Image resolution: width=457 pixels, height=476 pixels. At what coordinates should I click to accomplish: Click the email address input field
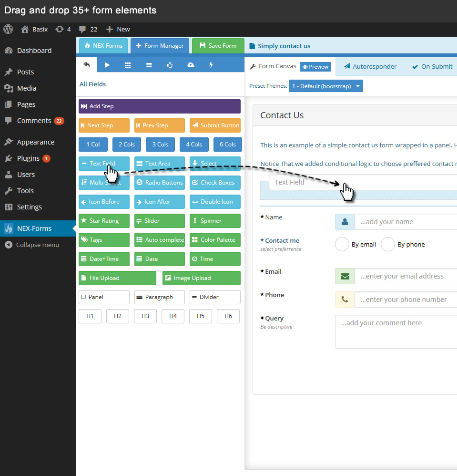coord(406,276)
